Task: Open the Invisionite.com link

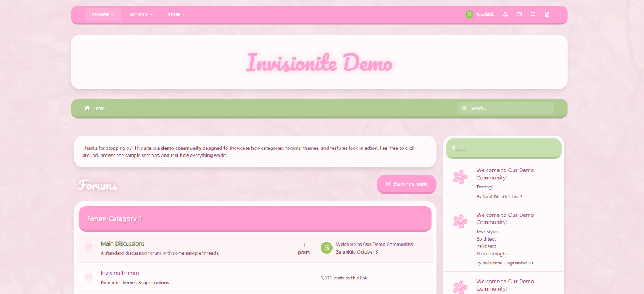Action: pyautogui.click(x=119, y=273)
